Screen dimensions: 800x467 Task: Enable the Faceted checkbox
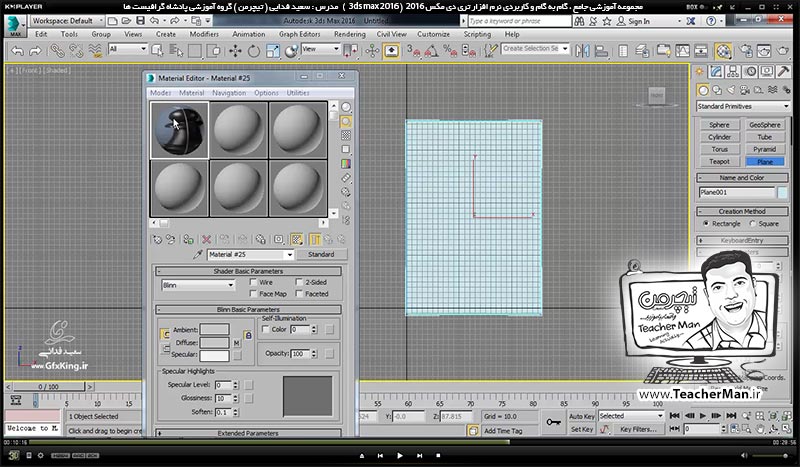pos(299,293)
